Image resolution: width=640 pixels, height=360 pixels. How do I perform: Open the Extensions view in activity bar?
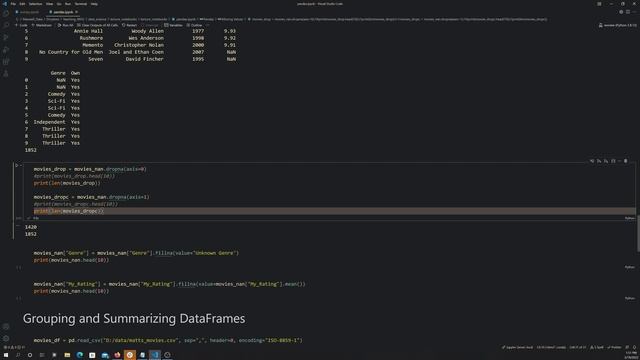(x=6, y=62)
